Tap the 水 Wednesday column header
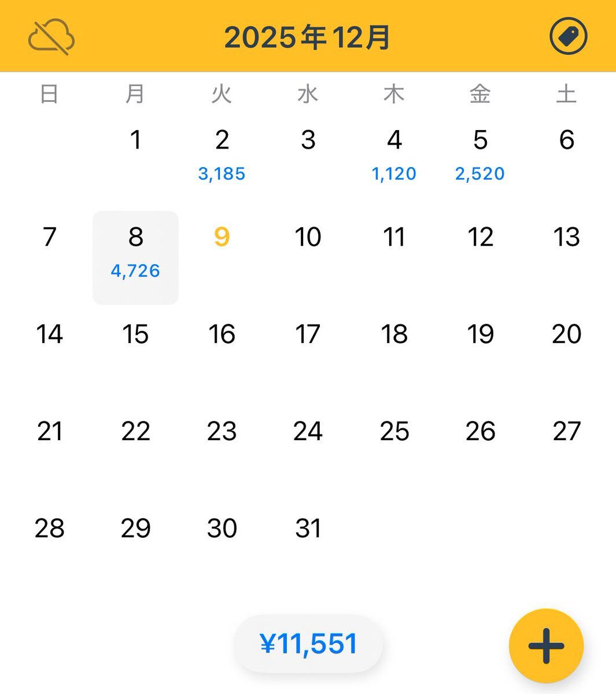 pyautogui.click(x=308, y=94)
